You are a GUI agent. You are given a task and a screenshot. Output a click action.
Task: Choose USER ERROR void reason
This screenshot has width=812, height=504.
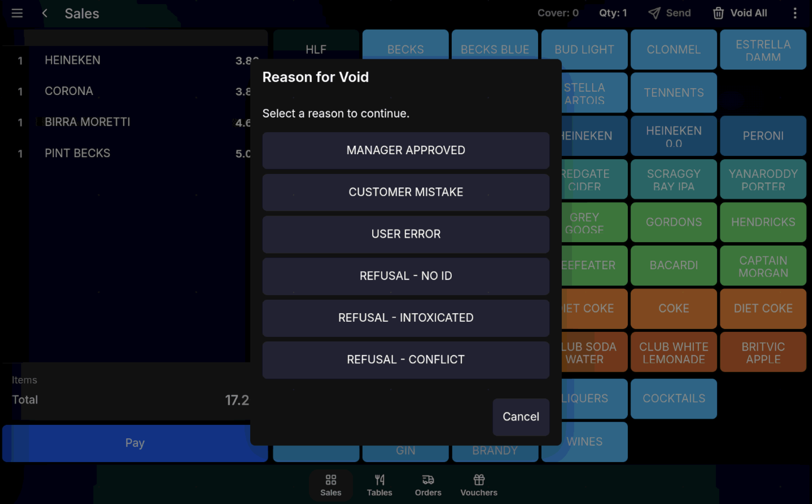(406, 234)
